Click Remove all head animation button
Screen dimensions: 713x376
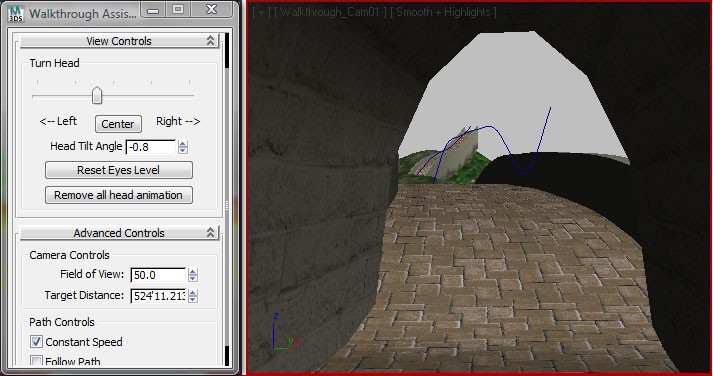coord(119,195)
